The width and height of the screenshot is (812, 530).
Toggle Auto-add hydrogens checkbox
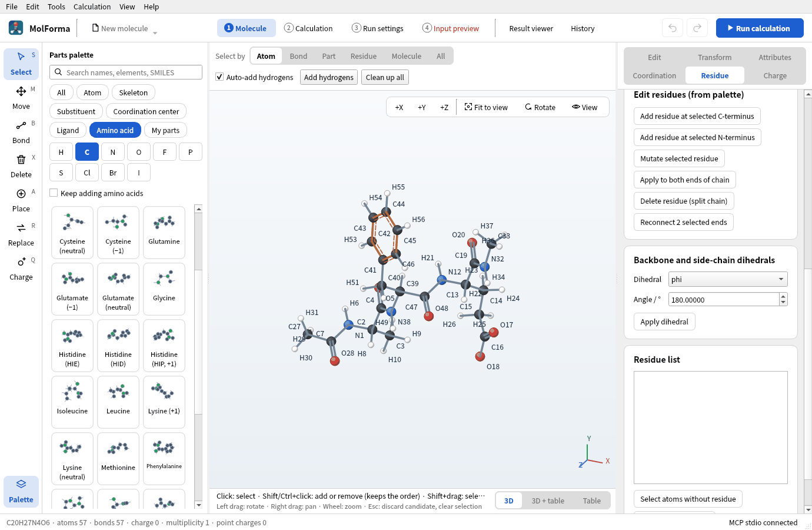[x=219, y=77]
